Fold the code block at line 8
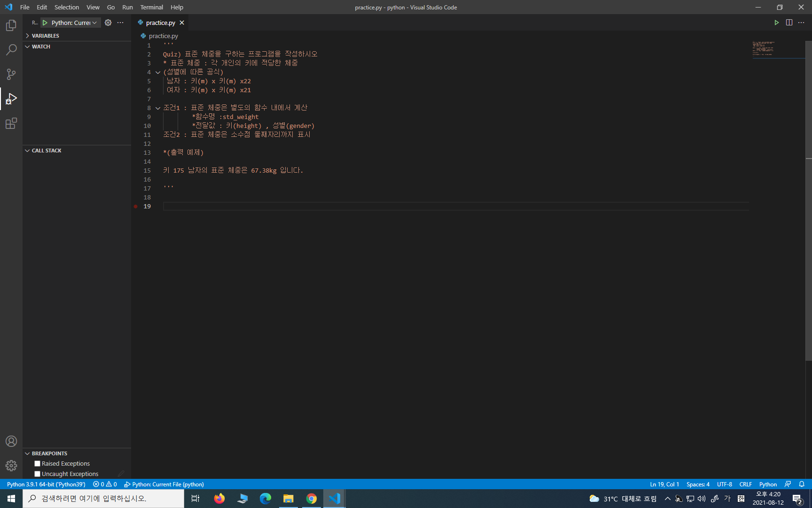 click(x=158, y=108)
